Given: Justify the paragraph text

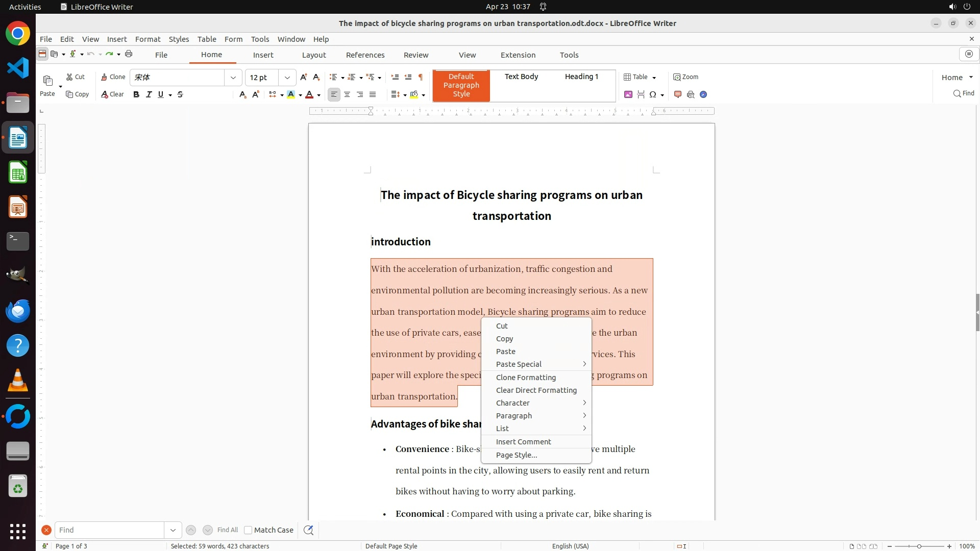Looking at the screenshot, I should click(x=373, y=94).
